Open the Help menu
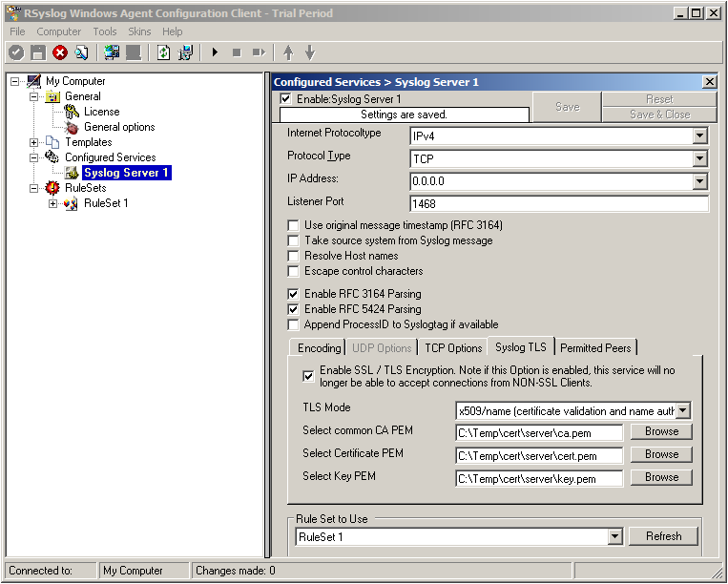The image size is (728, 584). click(x=173, y=31)
